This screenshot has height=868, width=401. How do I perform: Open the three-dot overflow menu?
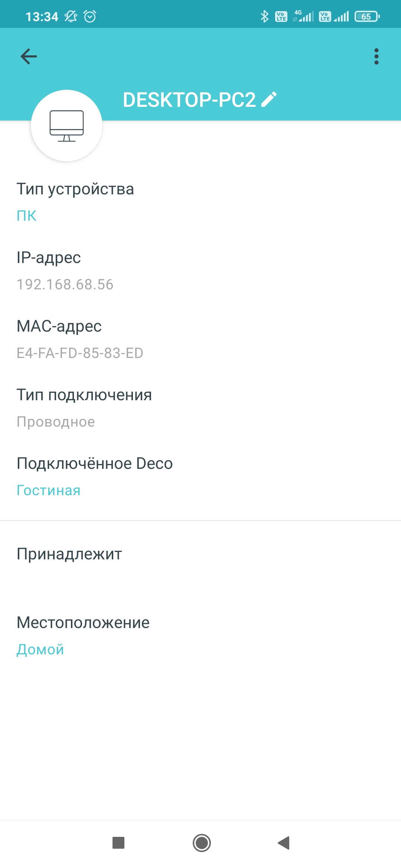[376, 56]
